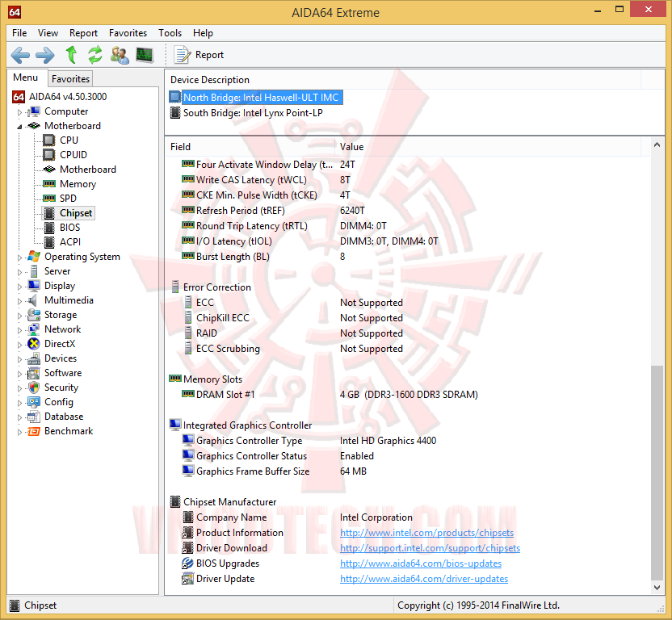Expand the Operating System node
This screenshot has width=672, height=620.
click(19, 258)
